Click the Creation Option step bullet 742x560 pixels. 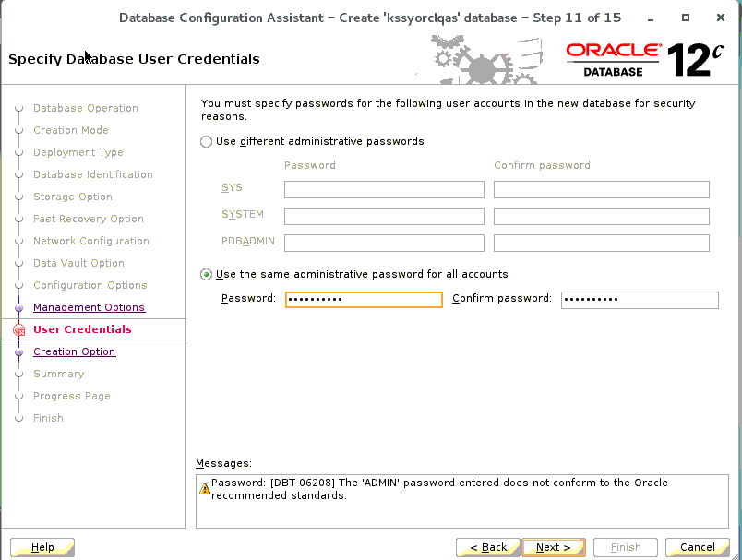pyautogui.click(x=18, y=351)
